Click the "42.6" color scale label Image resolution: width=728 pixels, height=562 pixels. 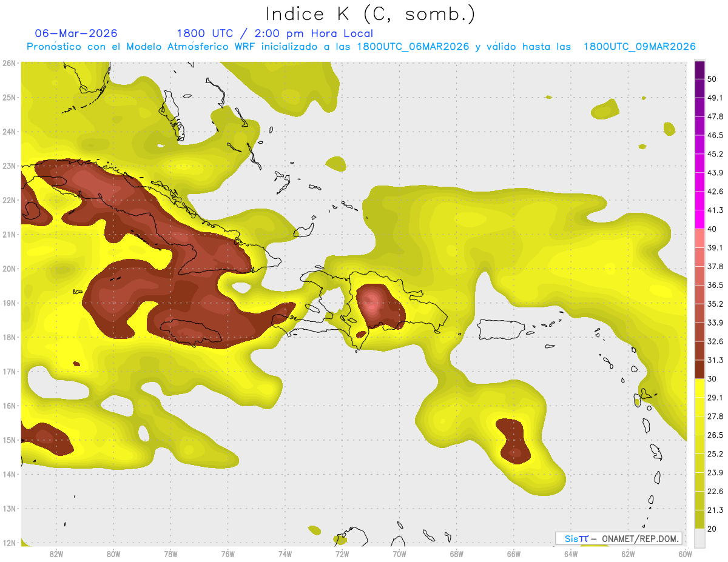click(x=715, y=192)
